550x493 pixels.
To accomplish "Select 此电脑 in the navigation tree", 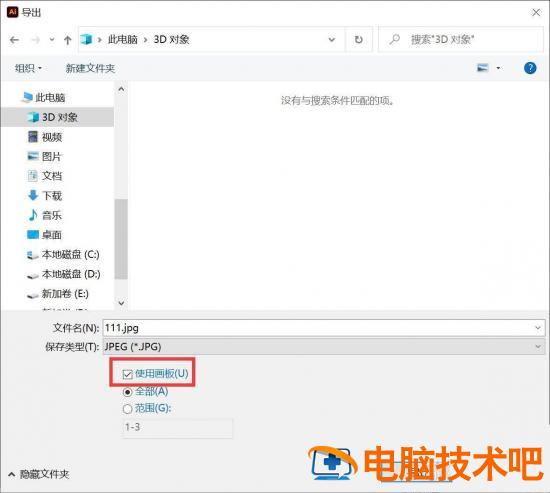I will pyautogui.click(x=51, y=98).
